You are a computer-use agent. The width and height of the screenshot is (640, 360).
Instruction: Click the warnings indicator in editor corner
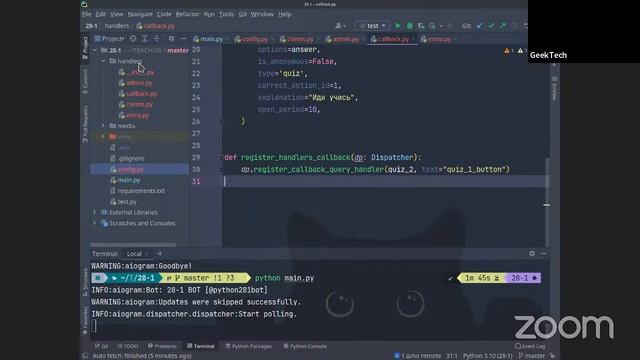click(x=514, y=51)
